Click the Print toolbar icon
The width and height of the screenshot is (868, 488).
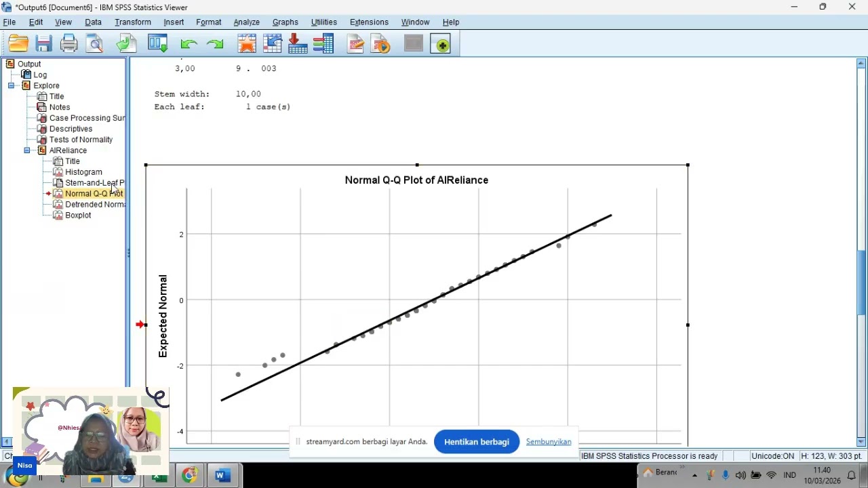point(69,44)
